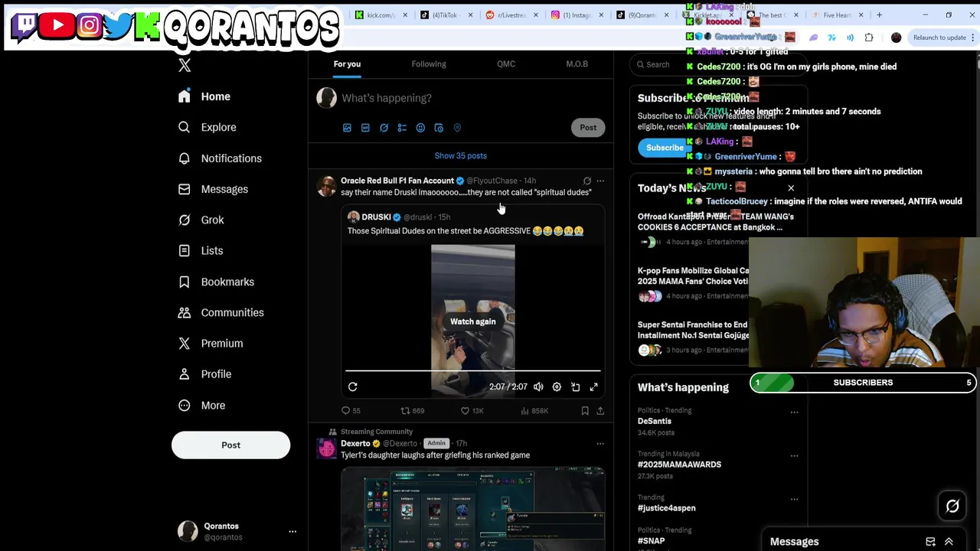
Task: Open the Streaming Community label above Dexerto
Action: click(377, 432)
